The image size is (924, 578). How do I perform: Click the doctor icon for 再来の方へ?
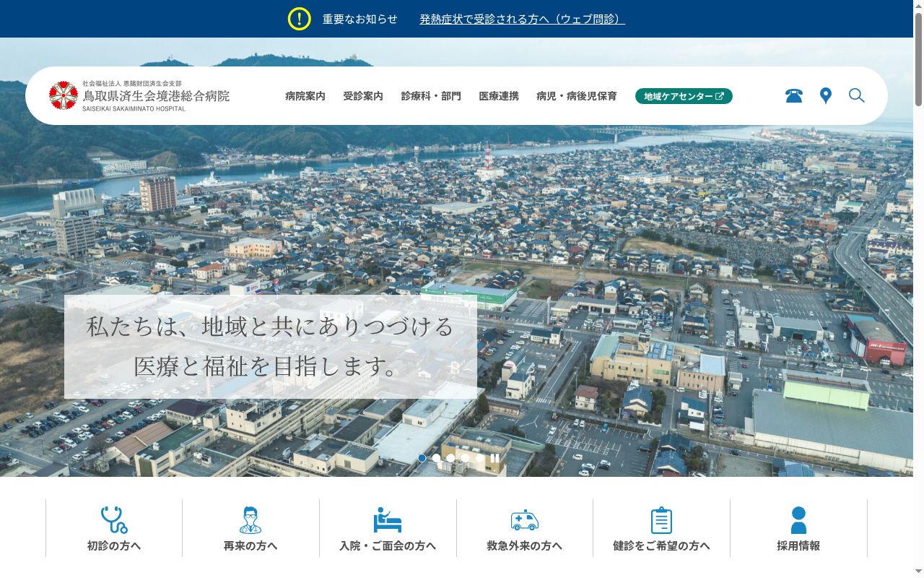point(250,519)
